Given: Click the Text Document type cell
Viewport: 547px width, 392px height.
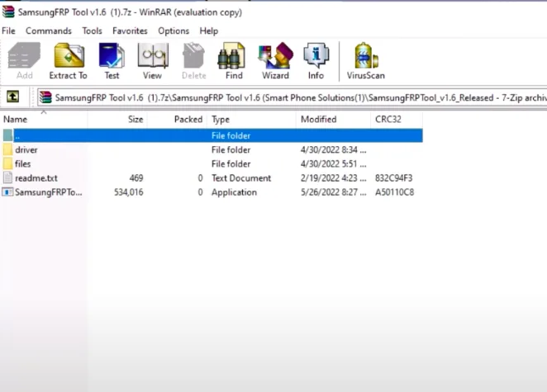Looking at the screenshot, I should (241, 178).
